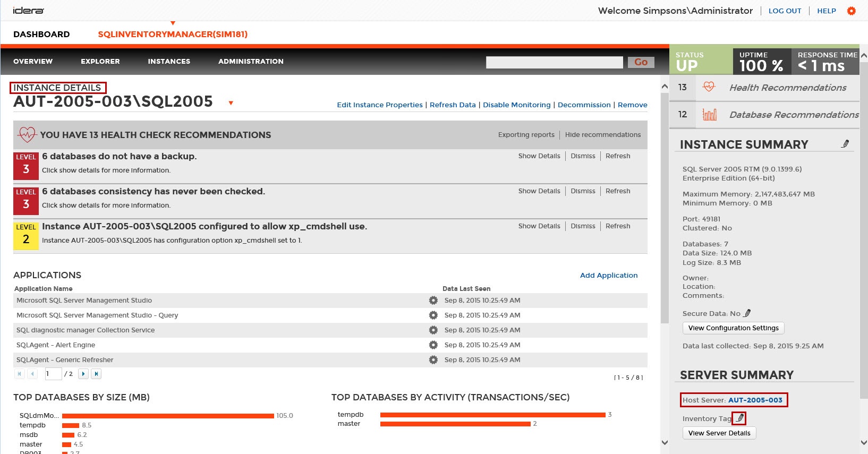Open gear options for SQLAgent - Alert Engine
Image resolution: width=868 pixels, height=454 pixels.
pyautogui.click(x=433, y=345)
